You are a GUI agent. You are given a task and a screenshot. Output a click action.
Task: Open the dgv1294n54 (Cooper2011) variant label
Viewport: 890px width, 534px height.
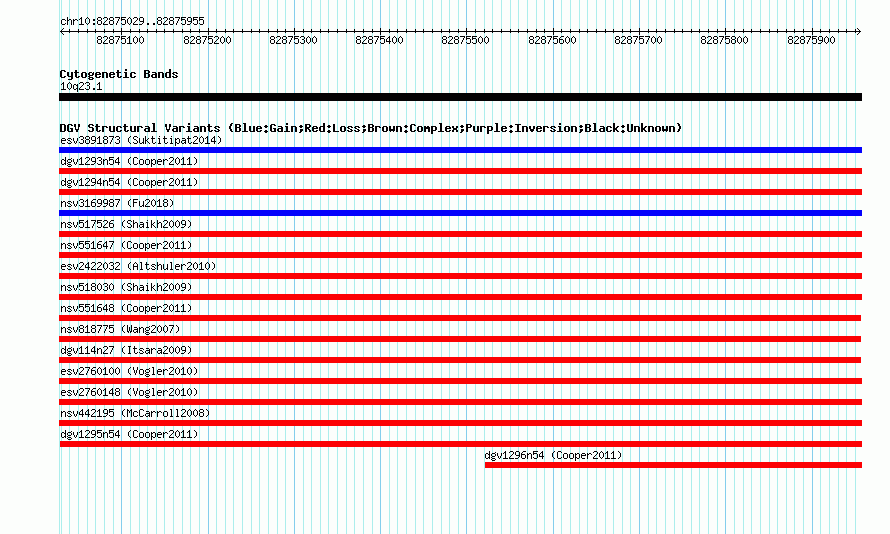(129, 182)
